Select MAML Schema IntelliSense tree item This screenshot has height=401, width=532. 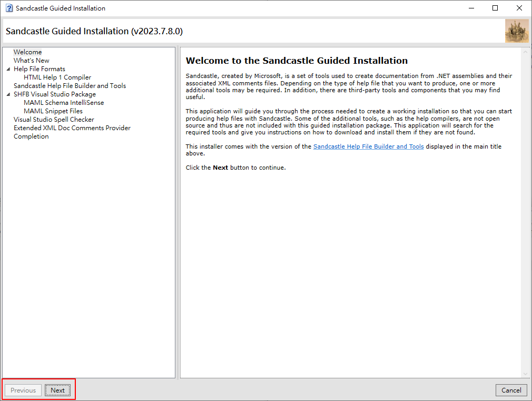(x=64, y=103)
